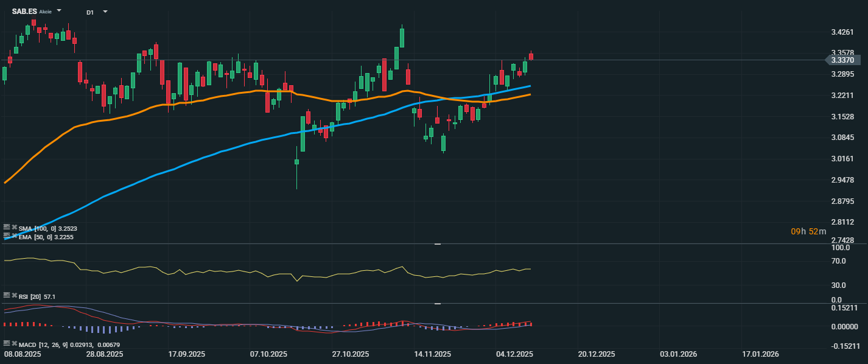Expand the SAB.ES symbol dropdown arrow

coord(58,11)
